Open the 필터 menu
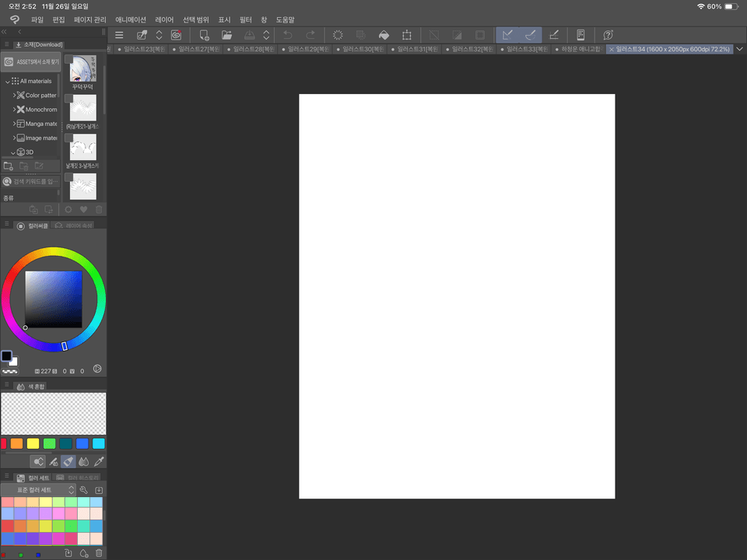 (245, 19)
